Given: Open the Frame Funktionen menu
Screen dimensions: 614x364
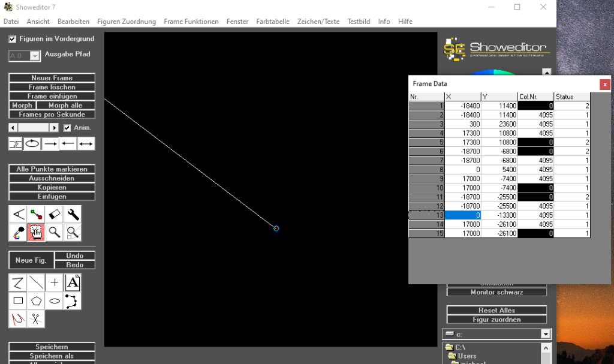Looking at the screenshot, I should point(191,22).
